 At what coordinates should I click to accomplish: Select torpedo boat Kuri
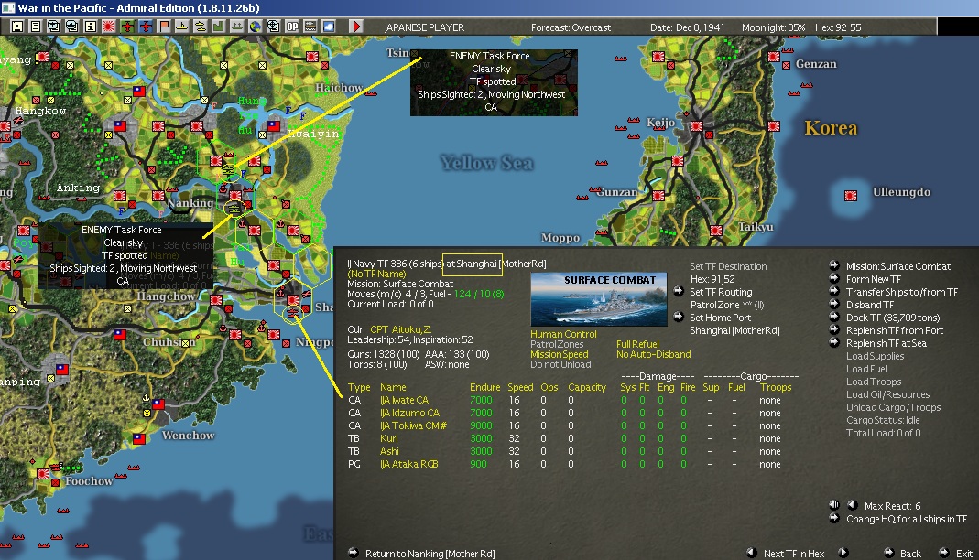point(388,438)
